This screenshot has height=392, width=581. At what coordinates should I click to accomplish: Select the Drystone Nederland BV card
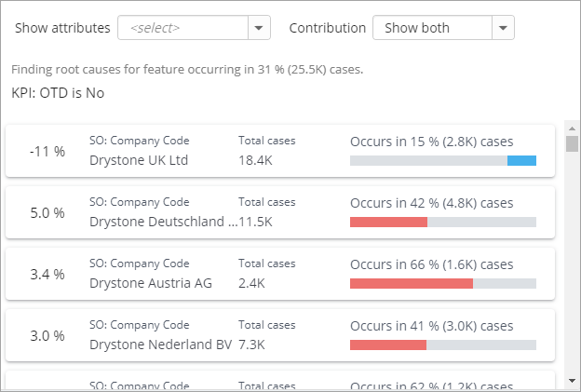(280, 335)
